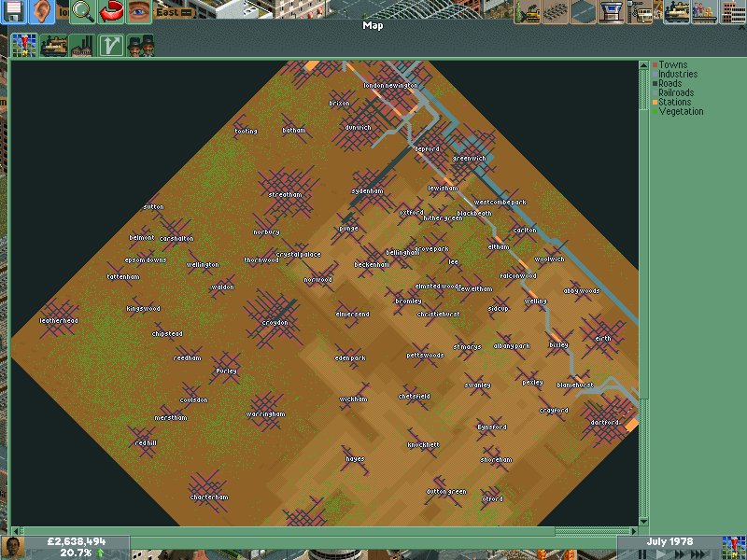Click the green Vegetation legend color square
The height and width of the screenshot is (560, 747).
pos(655,111)
